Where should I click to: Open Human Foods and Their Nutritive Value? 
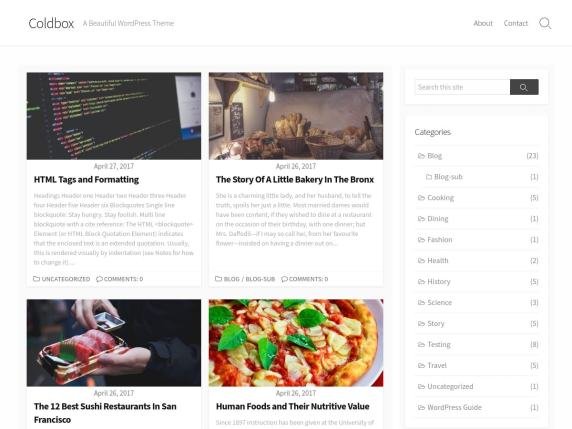pyautogui.click(x=293, y=406)
